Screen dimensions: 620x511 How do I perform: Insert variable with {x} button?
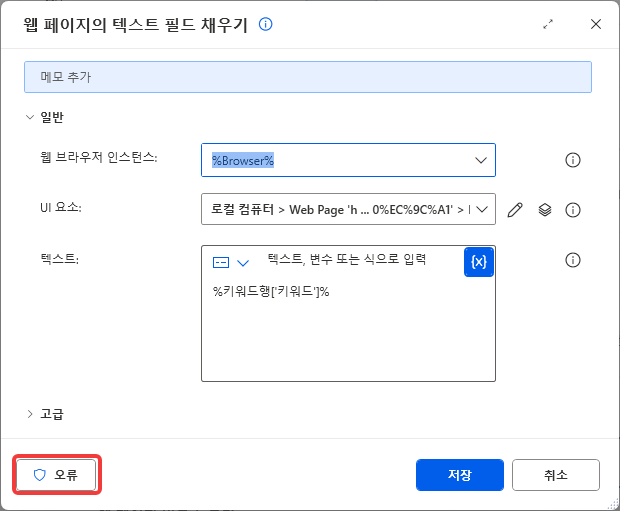478,262
